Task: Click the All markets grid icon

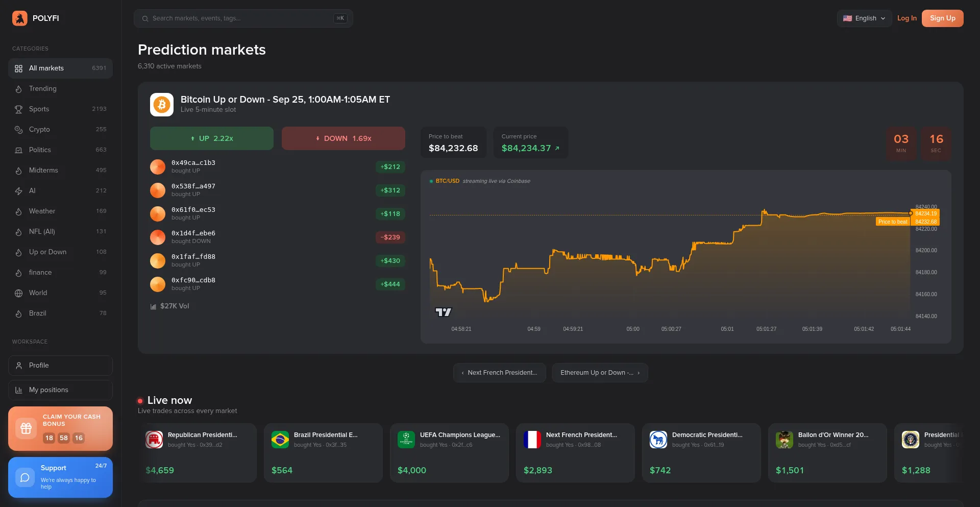Action: 19,68
